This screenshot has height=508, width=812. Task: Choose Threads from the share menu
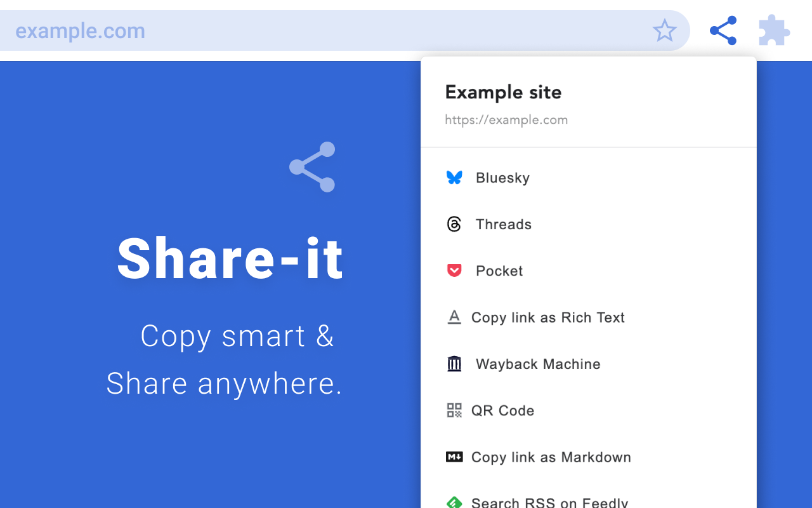click(503, 224)
